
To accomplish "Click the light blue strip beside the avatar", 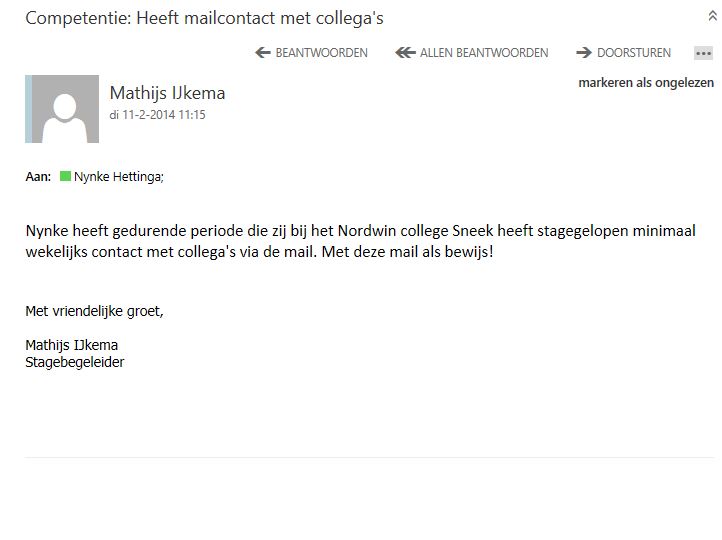I will point(29,109).
